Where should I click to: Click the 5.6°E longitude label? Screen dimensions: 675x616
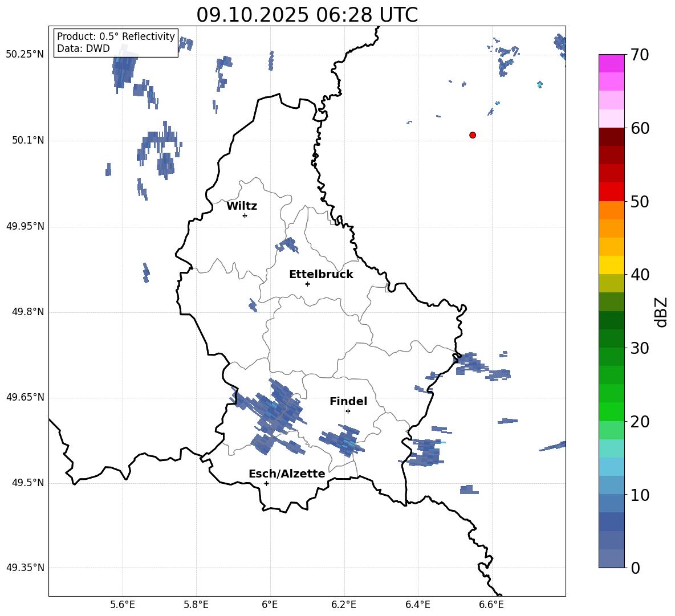pos(123,605)
